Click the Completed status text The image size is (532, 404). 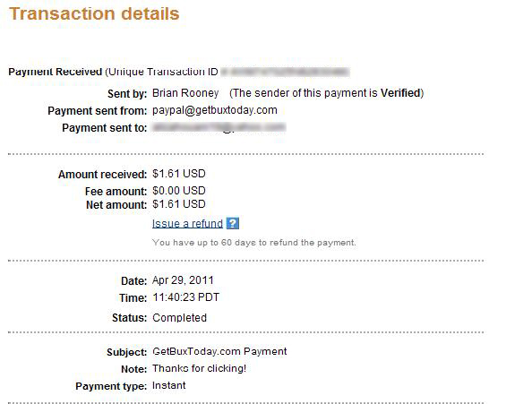tap(179, 318)
